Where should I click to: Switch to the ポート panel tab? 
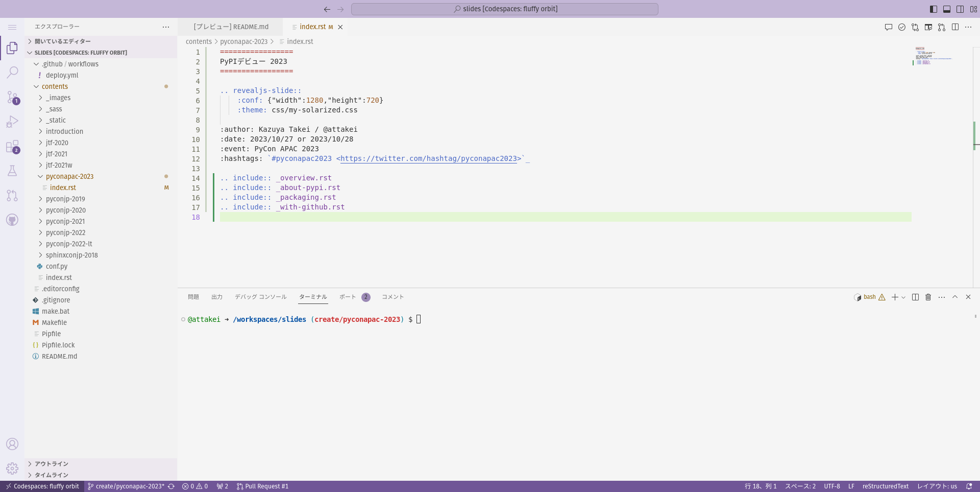[348, 297]
